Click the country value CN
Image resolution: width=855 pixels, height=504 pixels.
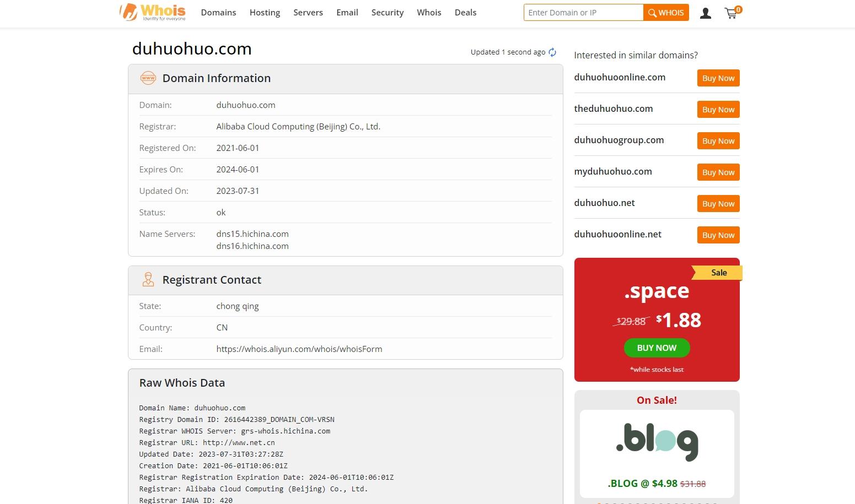pyautogui.click(x=222, y=328)
